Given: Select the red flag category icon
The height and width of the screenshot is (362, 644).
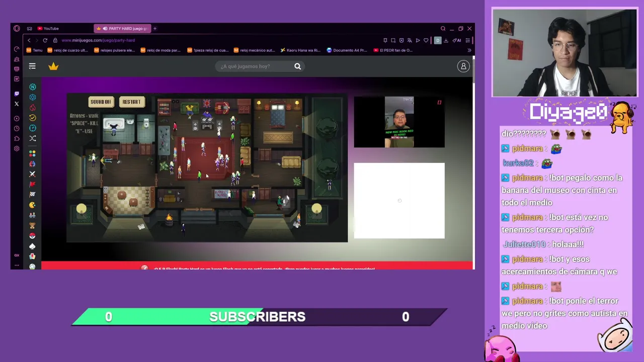Looking at the screenshot, I should pyautogui.click(x=32, y=185).
